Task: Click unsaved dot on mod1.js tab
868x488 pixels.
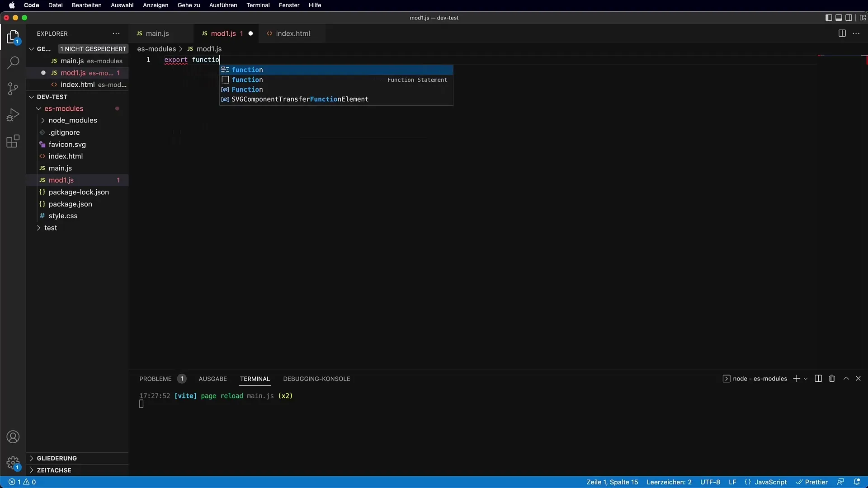Action: (x=250, y=33)
